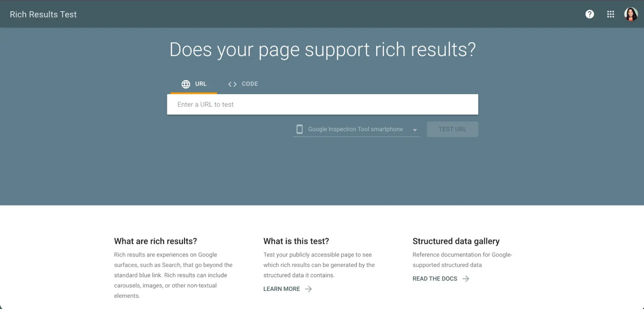This screenshot has height=309, width=644.
Task: Open the Google Inspection Tool smartphone selector
Action: click(355, 129)
